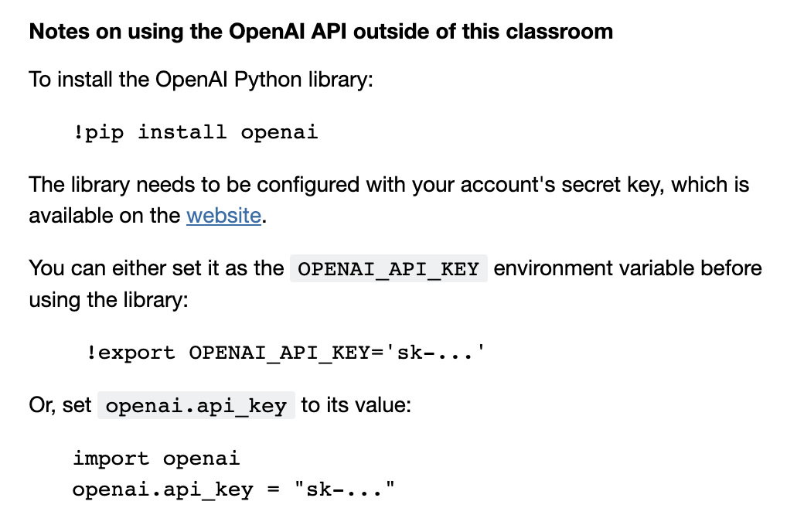804x532 pixels.
Task: Click the word "openai" in the pip command
Action: coord(279,132)
